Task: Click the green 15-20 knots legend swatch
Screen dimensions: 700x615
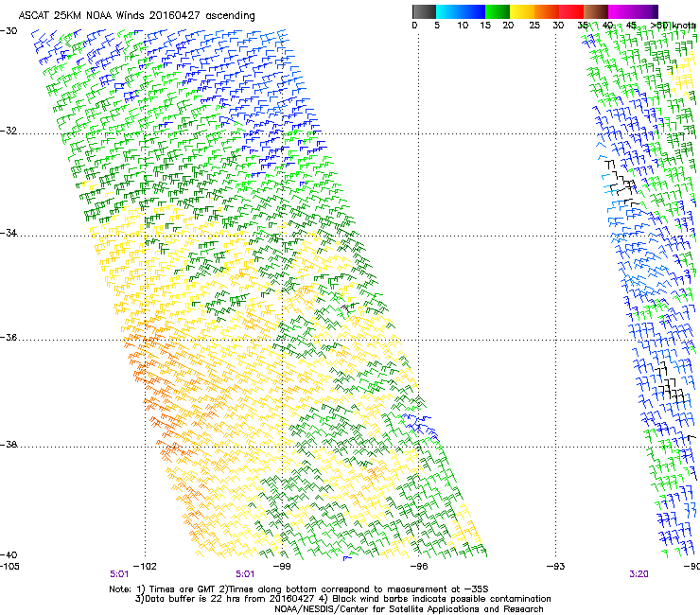Action: [498, 11]
